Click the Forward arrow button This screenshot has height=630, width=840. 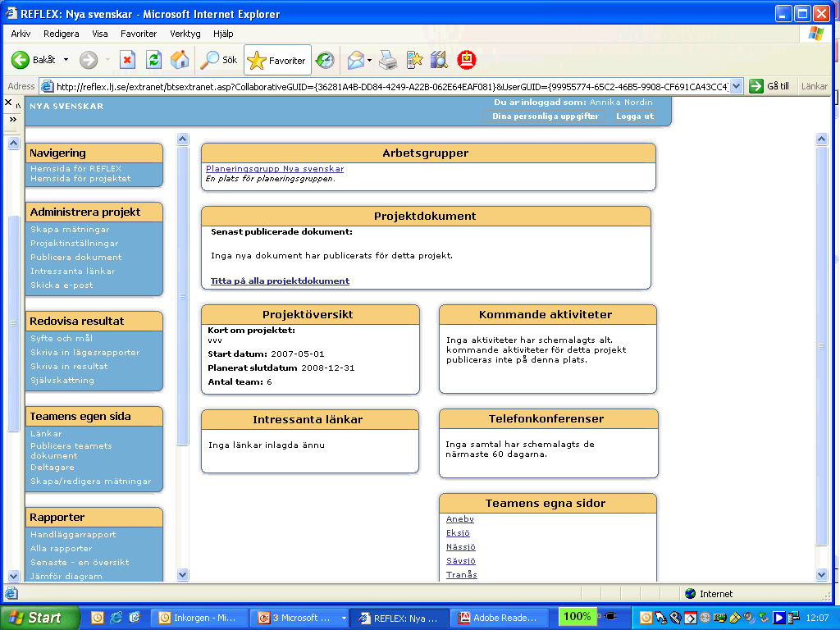pyautogui.click(x=89, y=59)
